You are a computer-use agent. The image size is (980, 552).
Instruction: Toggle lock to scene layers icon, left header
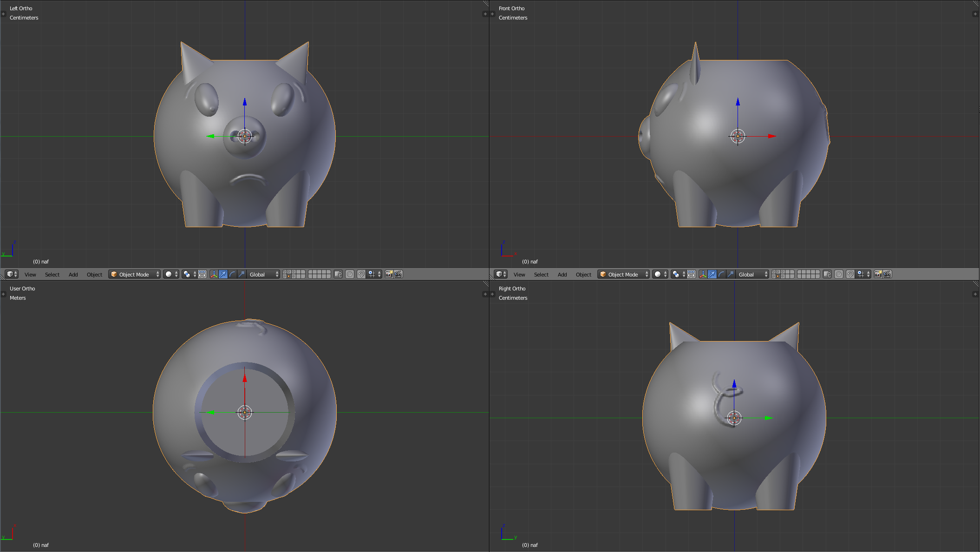[x=338, y=274]
